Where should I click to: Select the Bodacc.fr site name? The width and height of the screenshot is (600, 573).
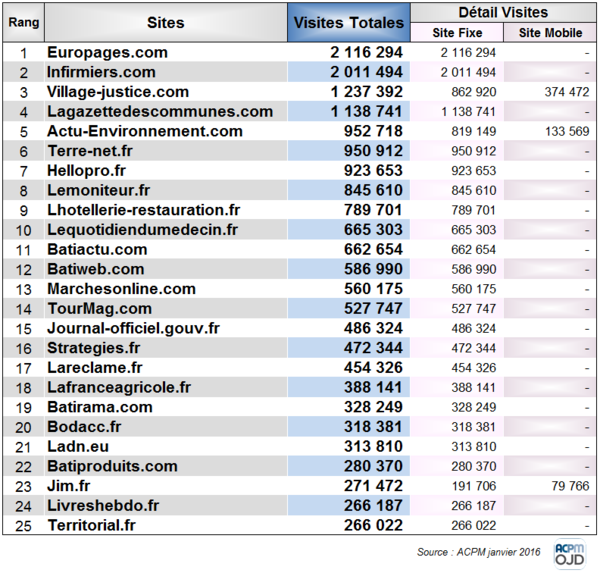click(x=84, y=427)
